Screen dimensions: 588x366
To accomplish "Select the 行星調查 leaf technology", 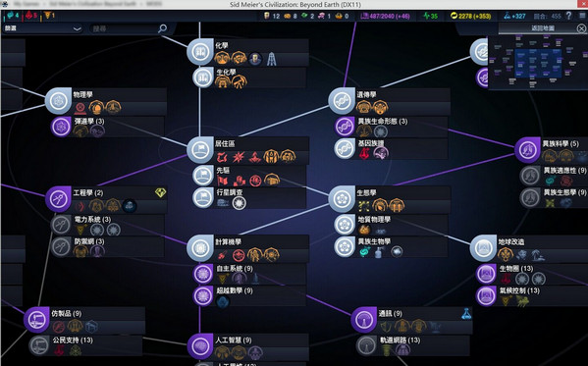I will click(x=248, y=198).
